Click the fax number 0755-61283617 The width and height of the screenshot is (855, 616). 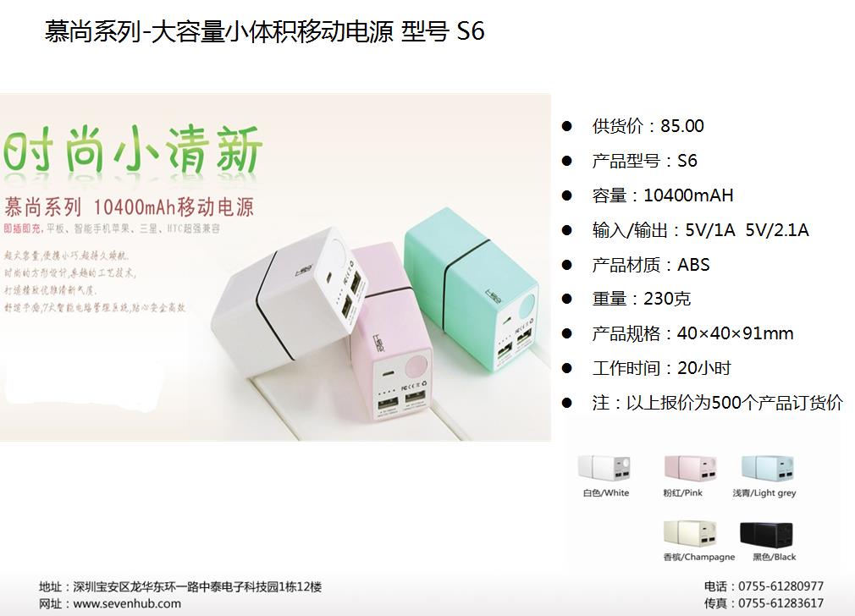781,603
